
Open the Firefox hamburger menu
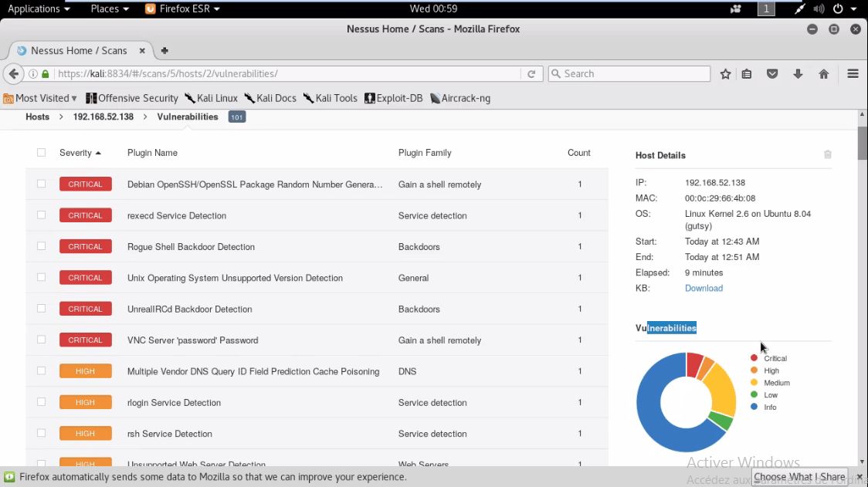(853, 73)
